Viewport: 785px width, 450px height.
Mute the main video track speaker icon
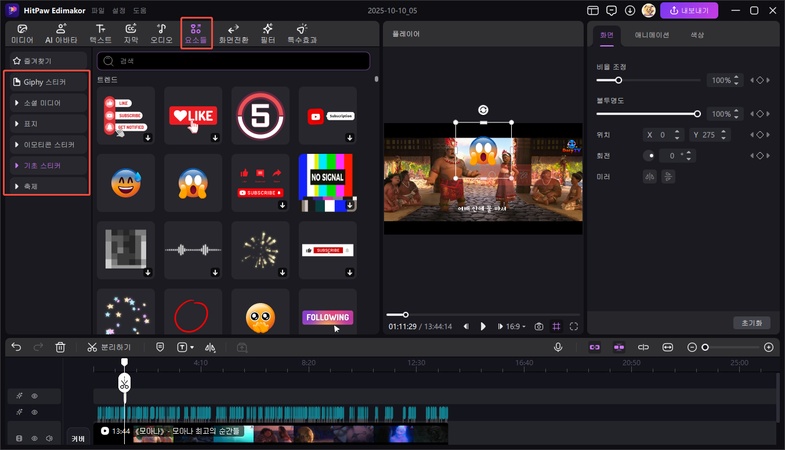tap(49, 438)
